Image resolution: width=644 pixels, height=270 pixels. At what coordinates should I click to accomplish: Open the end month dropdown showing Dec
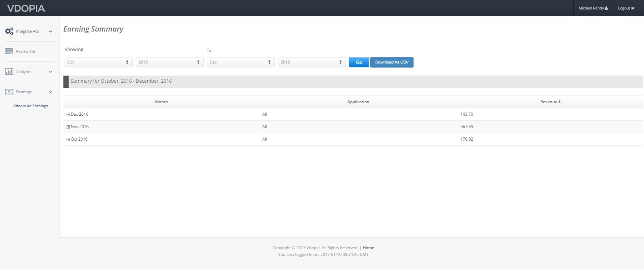coord(240,62)
